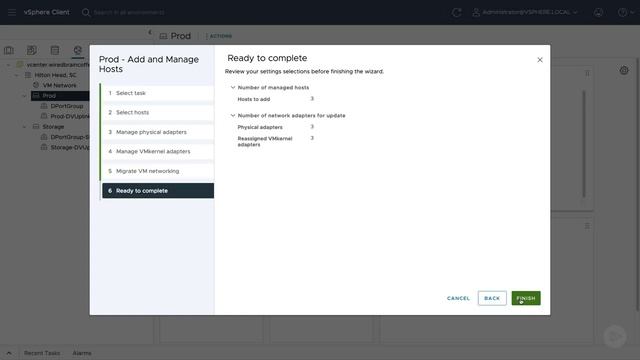
Task: Collapse the Hilton Head, SC datacenter node
Action: (x=16, y=75)
